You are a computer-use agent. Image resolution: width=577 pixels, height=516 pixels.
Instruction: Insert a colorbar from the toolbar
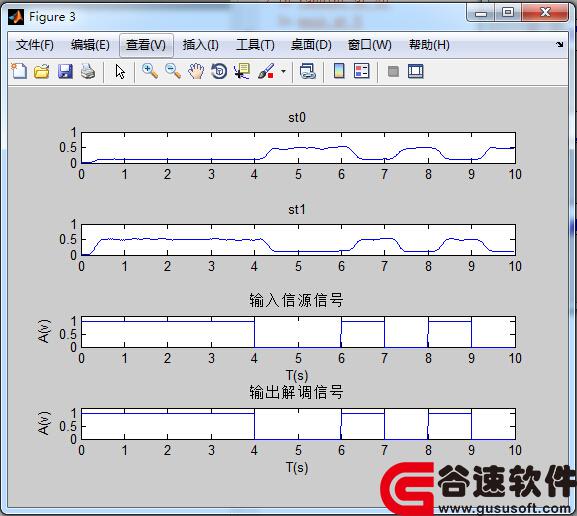(x=339, y=71)
